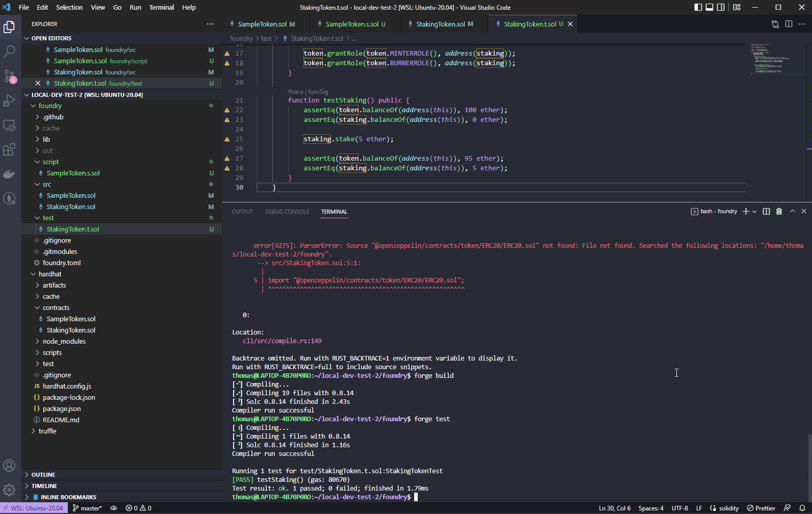Click the editor minimap
The width and height of the screenshot is (812, 514).
[x=778, y=59]
